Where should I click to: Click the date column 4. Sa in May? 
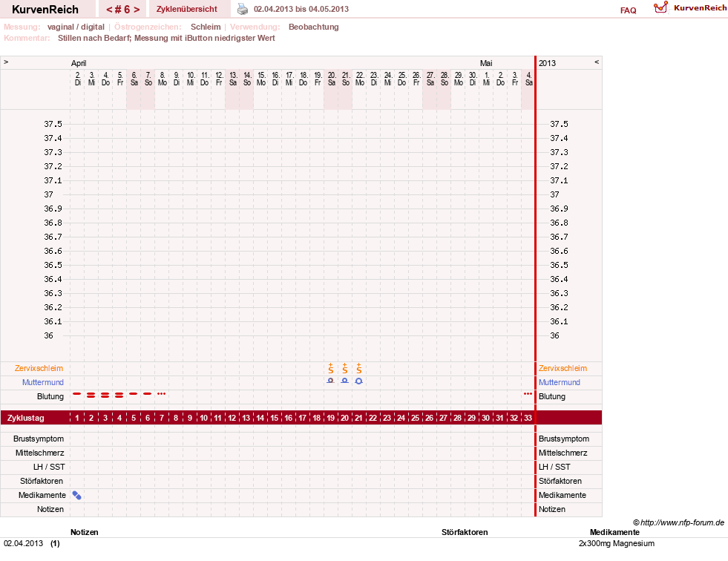pos(529,79)
